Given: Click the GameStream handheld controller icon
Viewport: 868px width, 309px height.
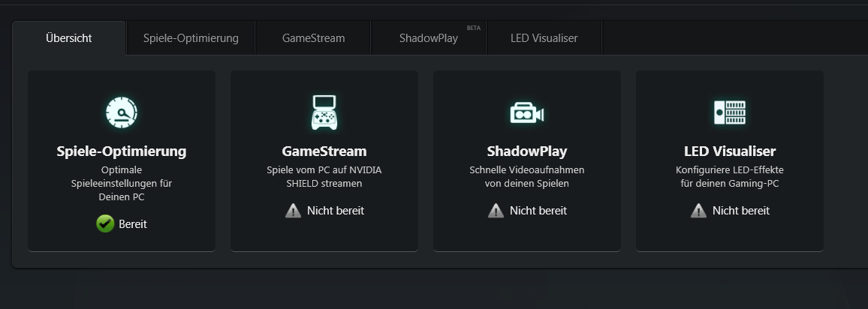Looking at the screenshot, I should [324, 112].
